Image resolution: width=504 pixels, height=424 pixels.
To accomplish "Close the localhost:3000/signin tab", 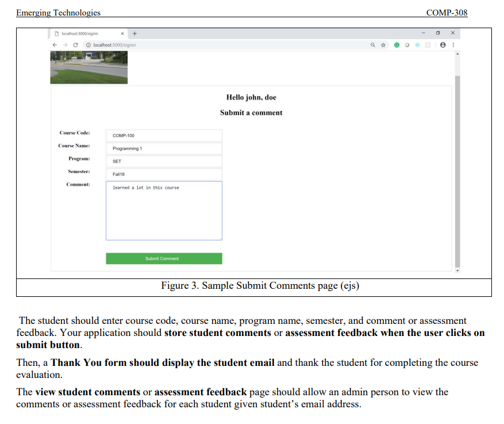I will 121,33.
